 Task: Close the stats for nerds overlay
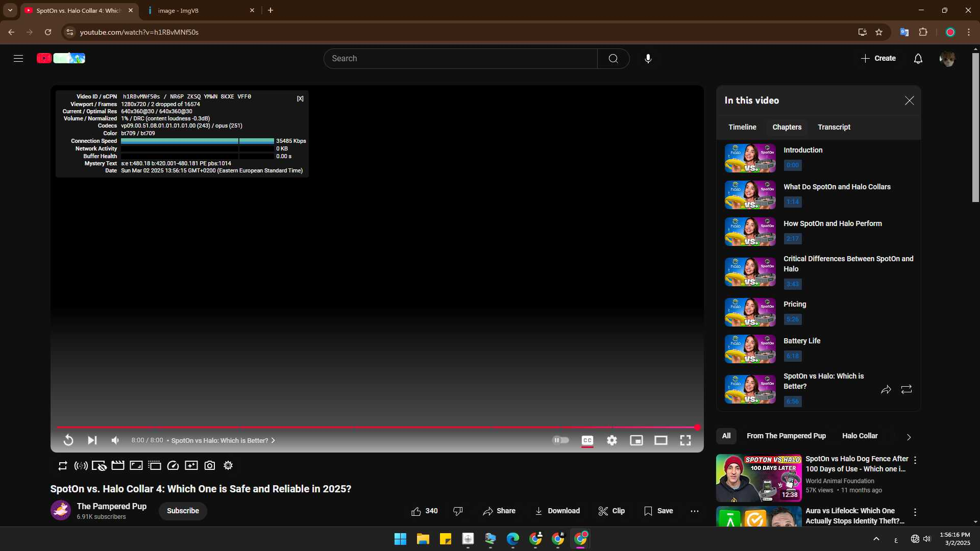(300, 98)
